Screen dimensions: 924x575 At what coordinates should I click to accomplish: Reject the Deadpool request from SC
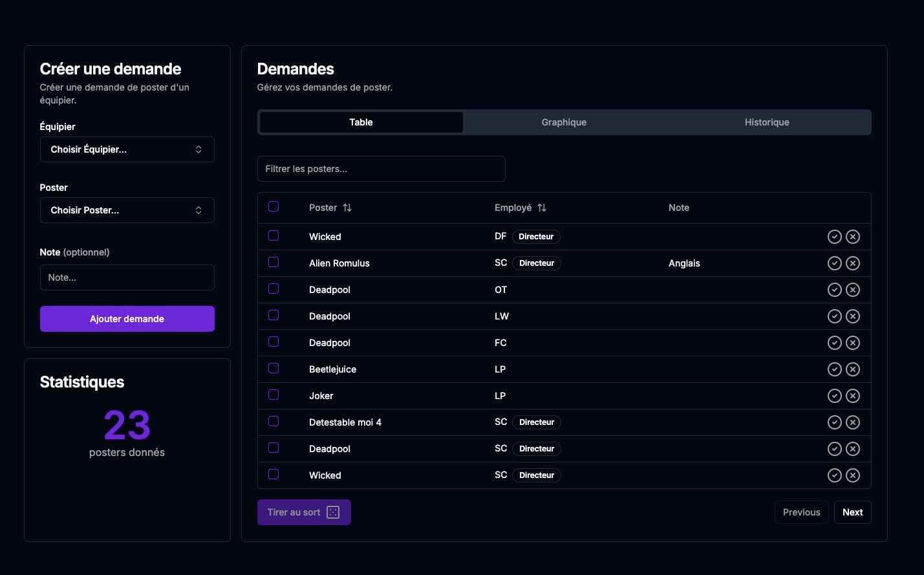[853, 449]
